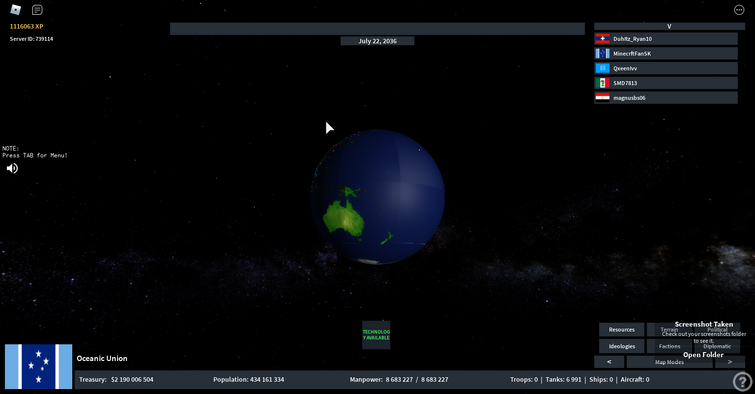Screen dimensions: 755x394
Task: Click Open Folder for screenshots
Action: [x=703, y=355]
